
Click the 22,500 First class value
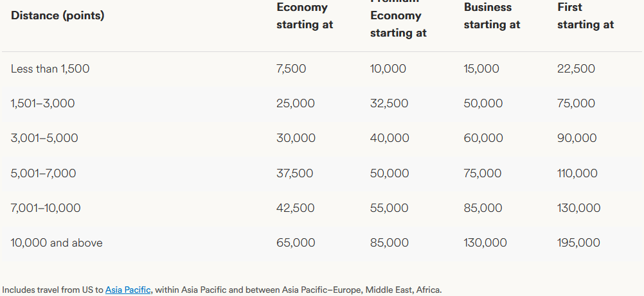[576, 69]
